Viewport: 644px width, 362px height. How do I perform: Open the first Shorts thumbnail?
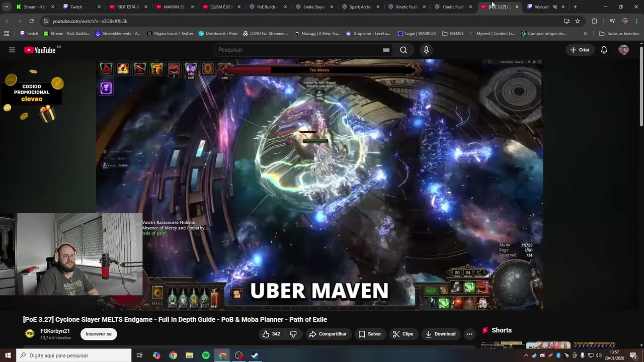pos(502,345)
